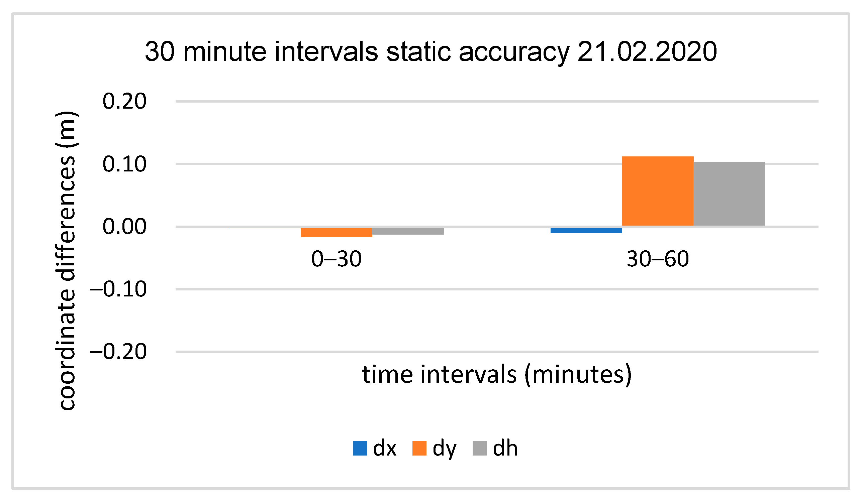Click the tall orange dy bar for 30–60

tap(658, 191)
